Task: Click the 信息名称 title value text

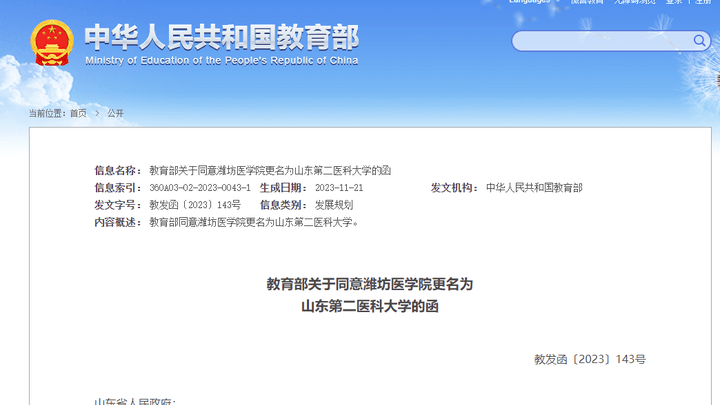Action: point(270,170)
